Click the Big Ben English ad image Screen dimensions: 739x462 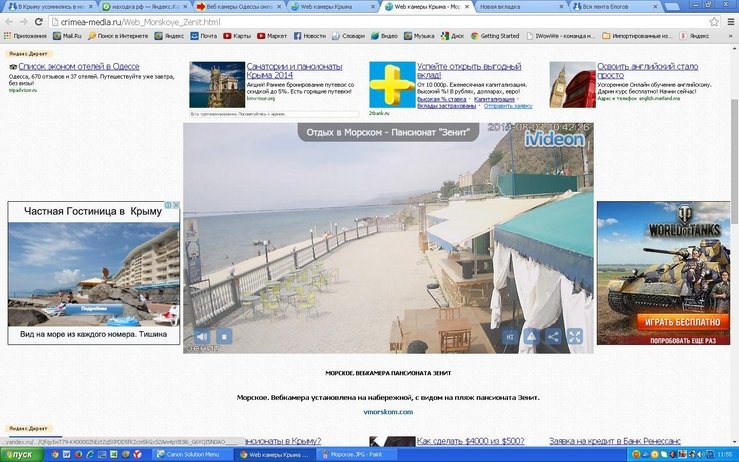pyautogui.click(x=572, y=85)
